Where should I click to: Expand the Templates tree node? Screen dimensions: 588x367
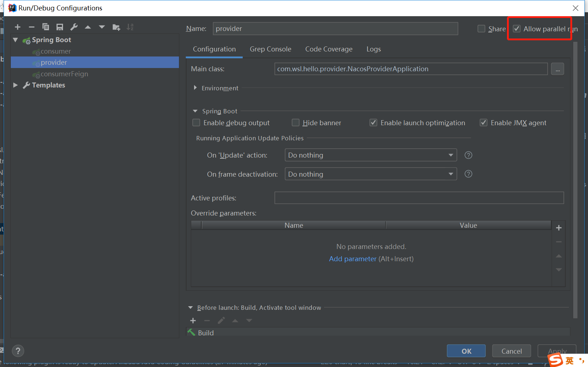pyautogui.click(x=15, y=85)
